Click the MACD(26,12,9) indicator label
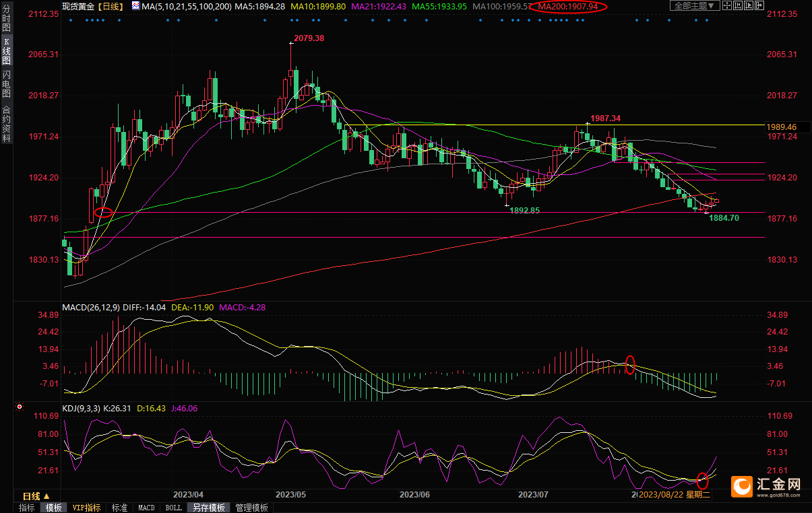Screen dimensions: 812x513 pyautogui.click(x=90, y=307)
